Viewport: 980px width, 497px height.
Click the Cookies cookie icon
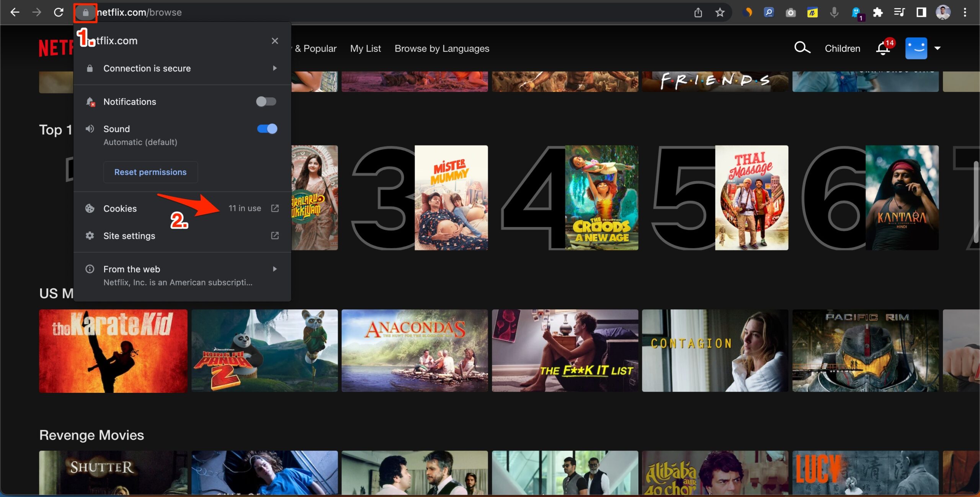click(90, 208)
